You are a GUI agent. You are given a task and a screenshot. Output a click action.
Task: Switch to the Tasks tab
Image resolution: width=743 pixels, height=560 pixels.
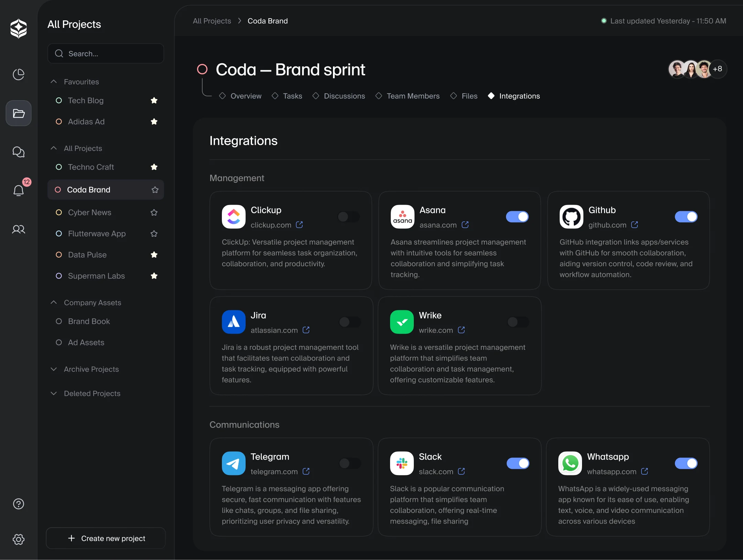(x=287, y=96)
